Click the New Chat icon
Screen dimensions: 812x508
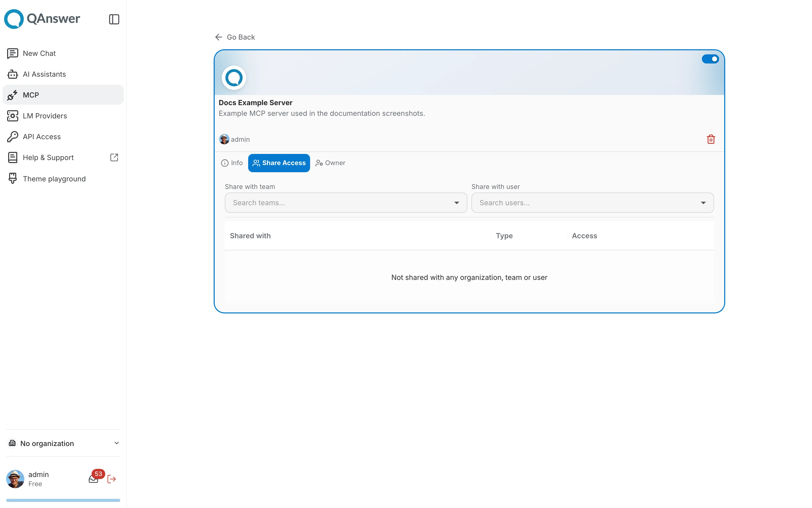pos(12,53)
